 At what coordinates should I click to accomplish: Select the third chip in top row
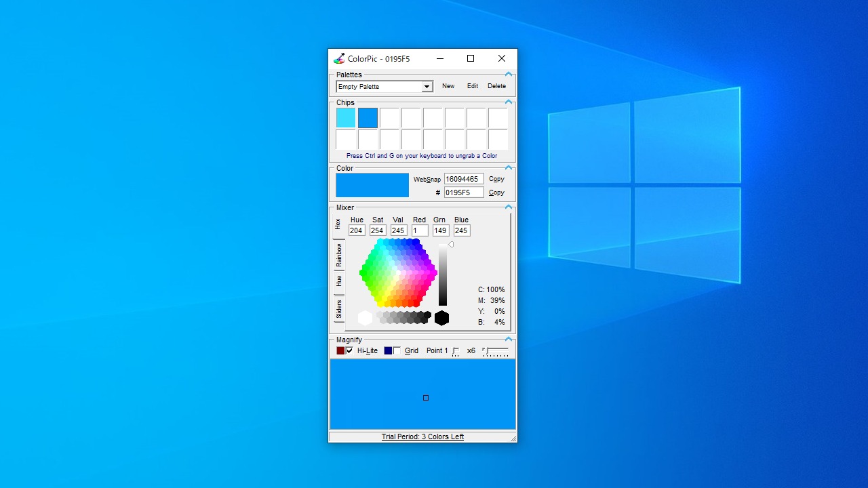pos(389,118)
